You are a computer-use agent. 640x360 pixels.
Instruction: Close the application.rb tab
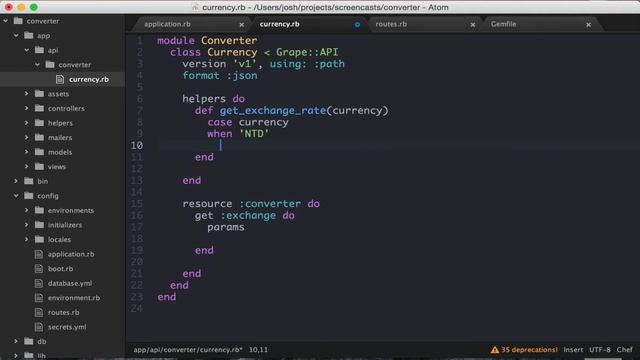pos(242,25)
